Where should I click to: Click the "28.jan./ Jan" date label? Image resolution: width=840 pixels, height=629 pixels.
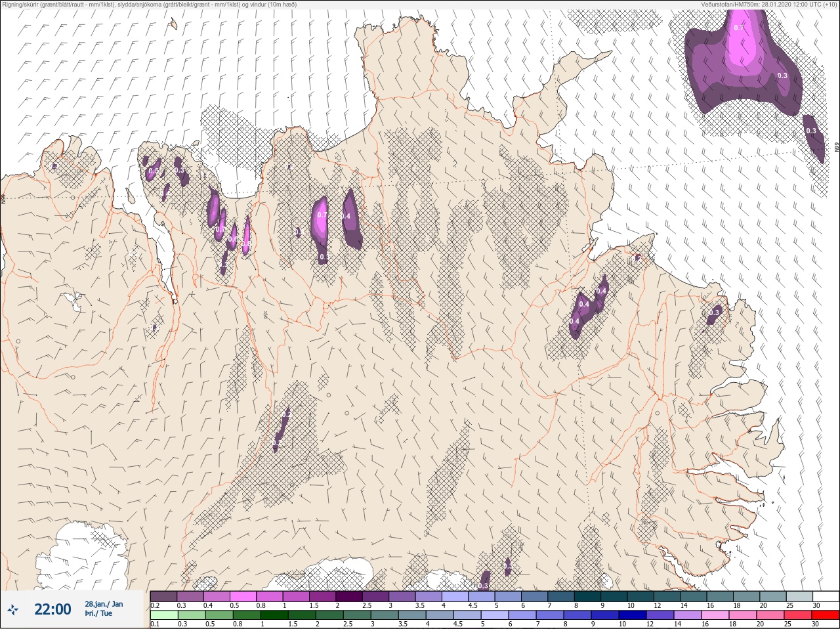(x=103, y=604)
